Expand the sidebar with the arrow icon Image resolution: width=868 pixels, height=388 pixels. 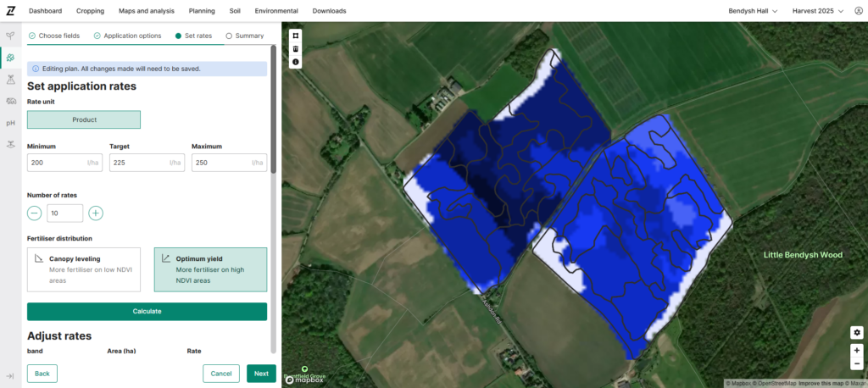click(10, 376)
